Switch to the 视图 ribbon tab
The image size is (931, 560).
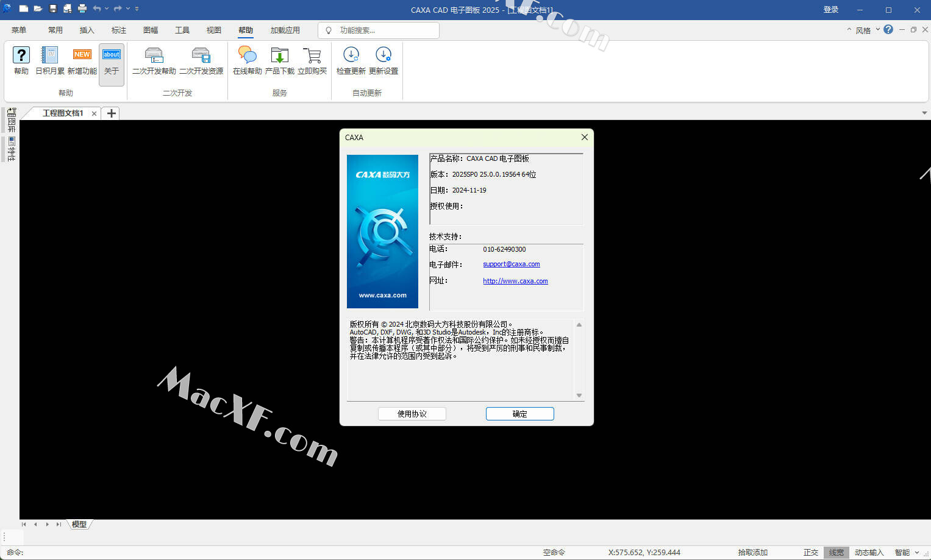pos(214,30)
